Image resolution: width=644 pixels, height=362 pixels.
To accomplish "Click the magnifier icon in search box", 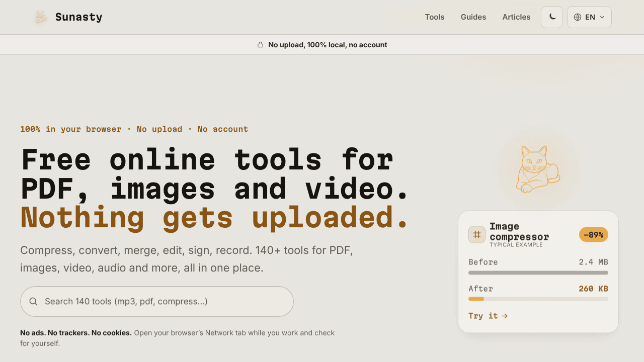I will [34, 302].
